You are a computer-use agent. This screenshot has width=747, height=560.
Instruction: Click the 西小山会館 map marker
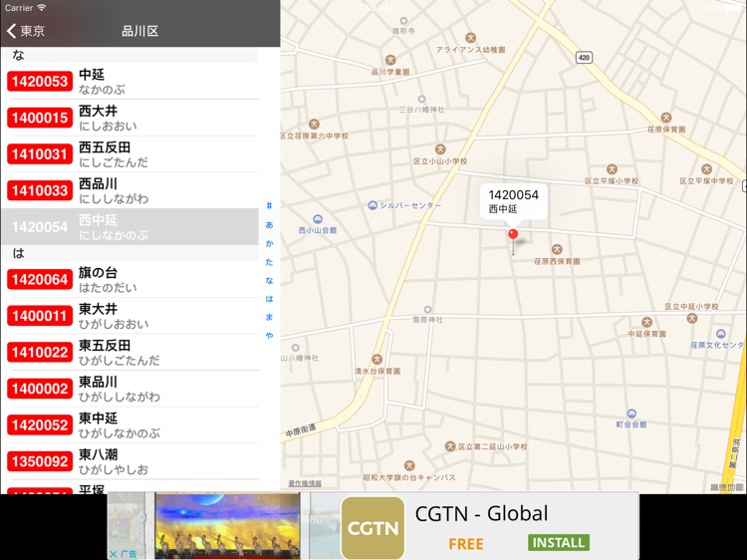click(x=318, y=219)
